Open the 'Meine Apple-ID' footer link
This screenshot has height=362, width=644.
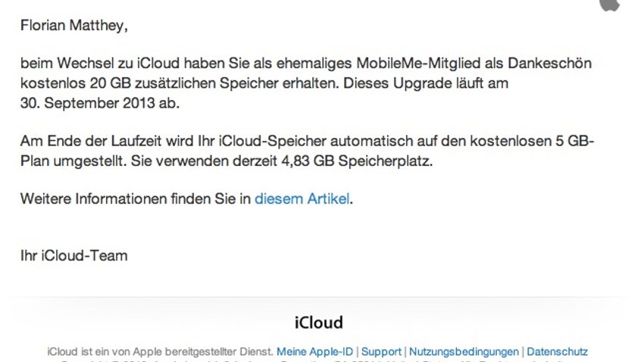click(x=314, y=351)
